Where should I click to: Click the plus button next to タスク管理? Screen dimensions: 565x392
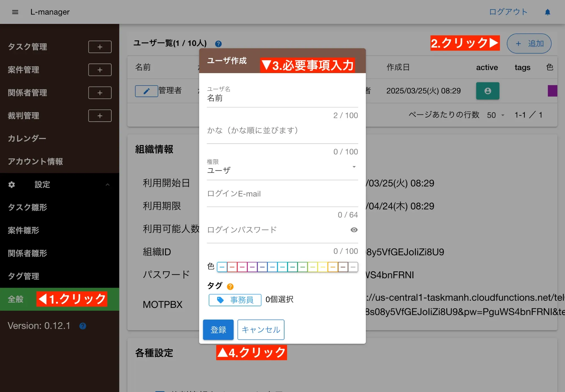pos(100,47)
